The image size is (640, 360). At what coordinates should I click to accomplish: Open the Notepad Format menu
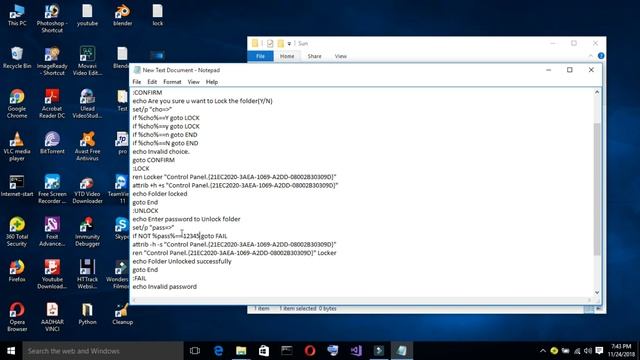tap(172, 82)
